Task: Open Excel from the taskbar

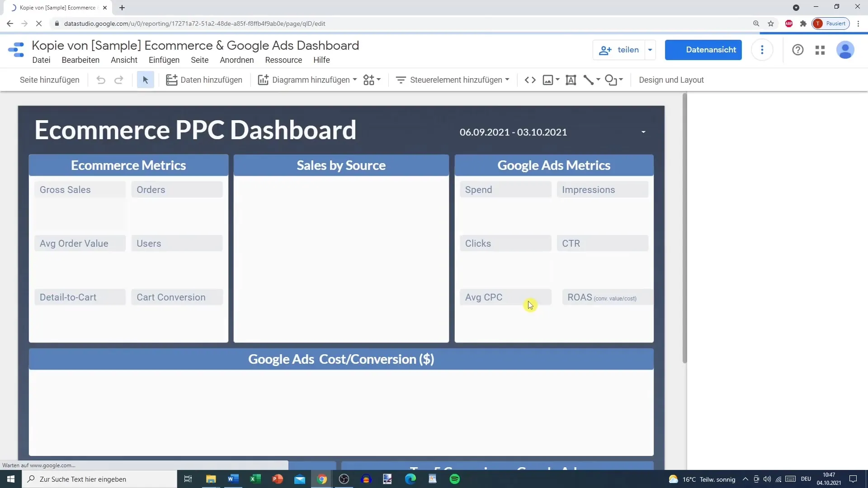Action: (x=255, y=479)
